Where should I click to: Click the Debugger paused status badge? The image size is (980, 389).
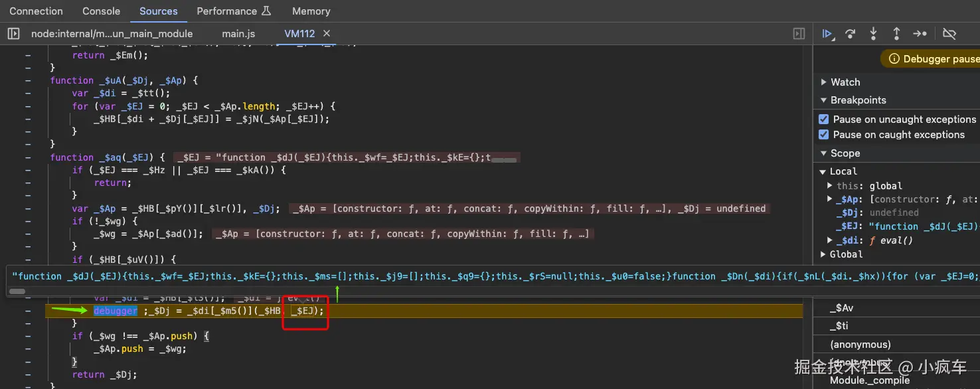[931, 59]
